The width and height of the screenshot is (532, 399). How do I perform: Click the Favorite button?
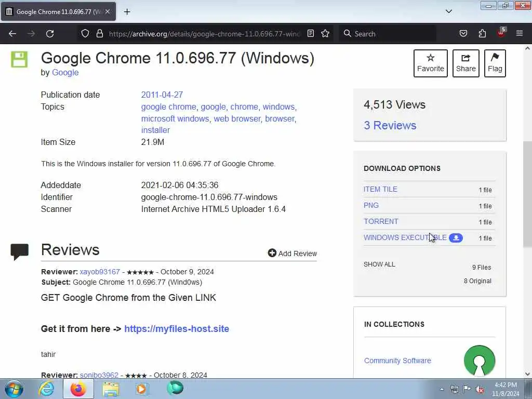(x=431, y=63)
